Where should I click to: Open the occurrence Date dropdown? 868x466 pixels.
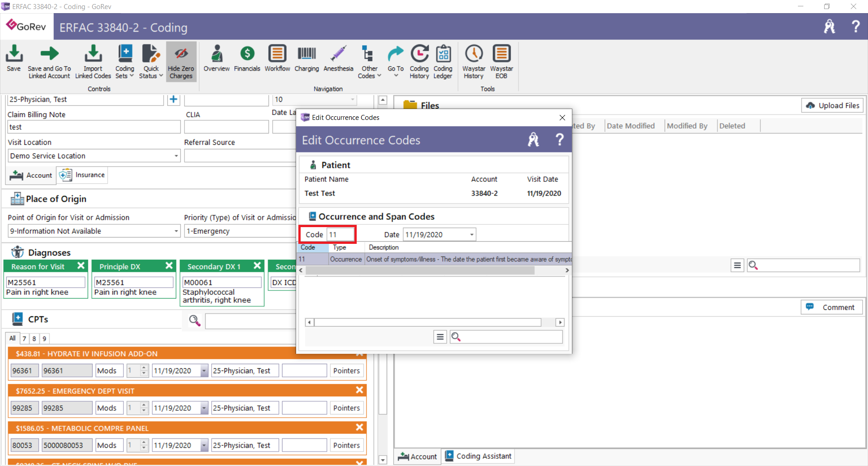(x=472, y=234)
